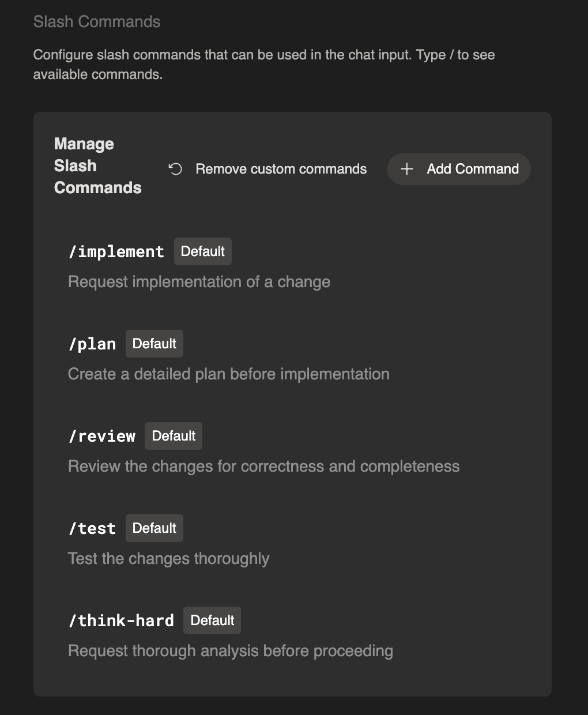Select the /implement slash command

[x=116, y=251]
